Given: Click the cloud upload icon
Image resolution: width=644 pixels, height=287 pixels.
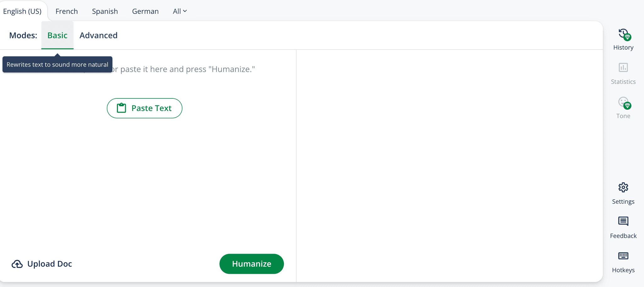Looking at the screenshot, I should [17, 264].
